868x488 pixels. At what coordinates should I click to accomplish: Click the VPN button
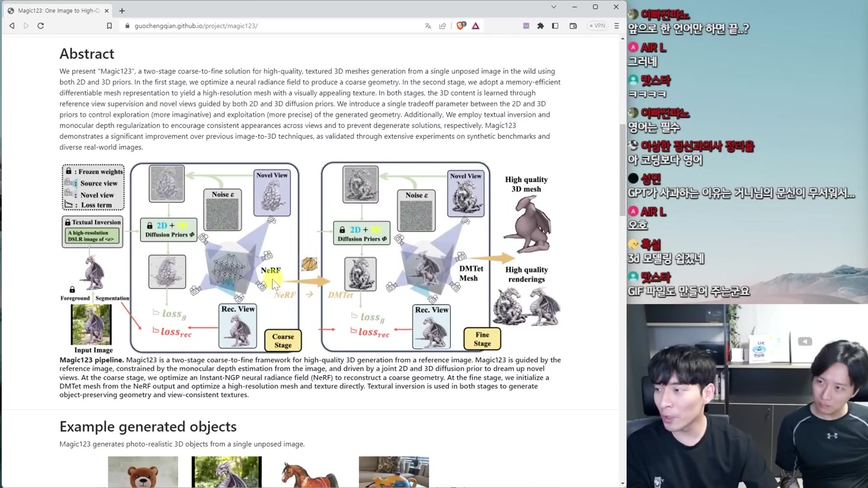pyautogui.click(x=597, y=26)
